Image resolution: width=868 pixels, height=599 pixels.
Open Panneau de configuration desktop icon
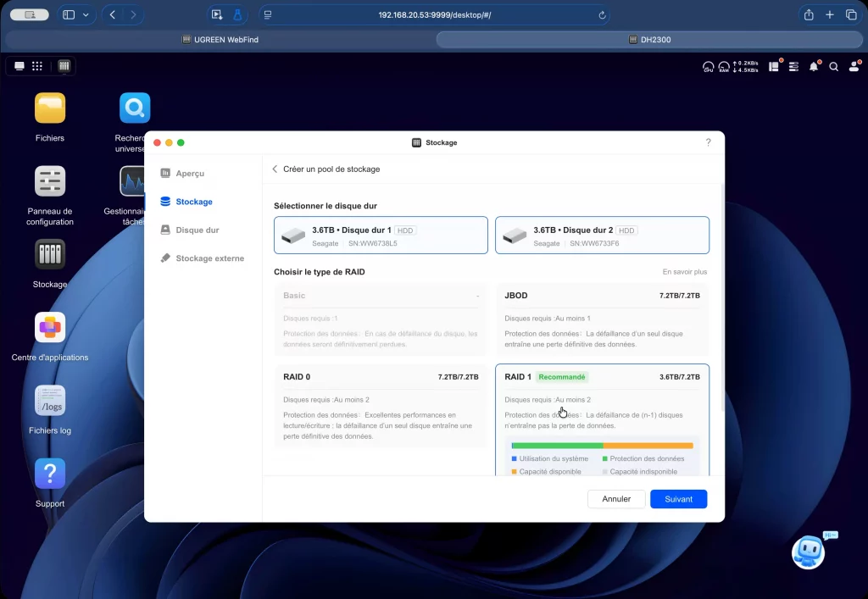pos(50,181)
